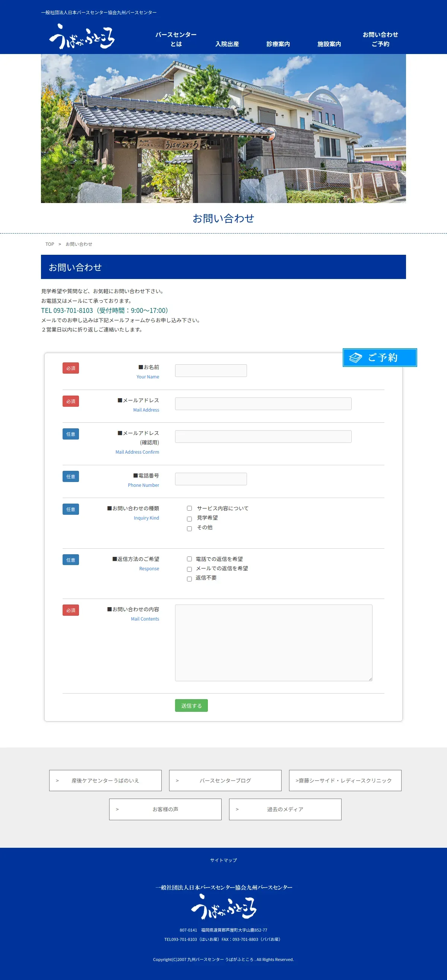Open the 過去のメディア link

click(x=285, y=809)
